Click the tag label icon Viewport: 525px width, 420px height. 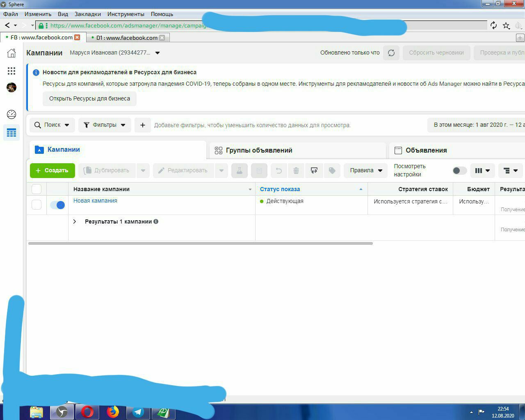pyautogui.click(x=332, y=170)
